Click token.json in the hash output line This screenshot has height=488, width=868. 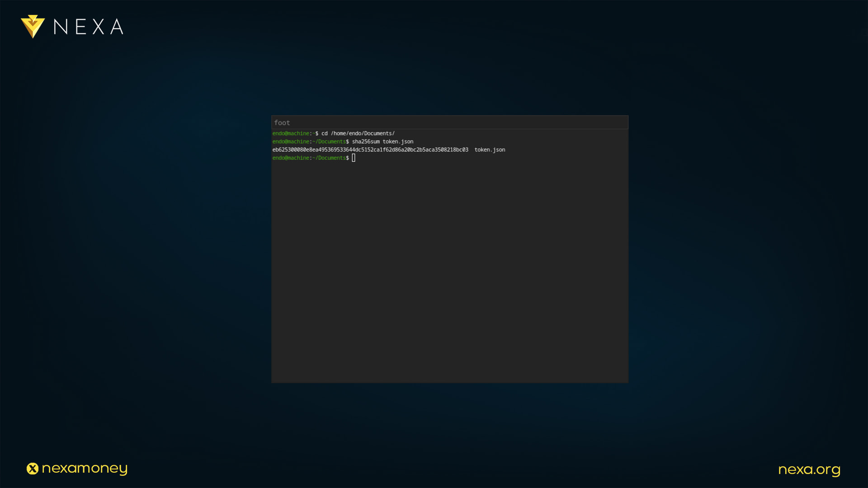[x=490, y=150]
